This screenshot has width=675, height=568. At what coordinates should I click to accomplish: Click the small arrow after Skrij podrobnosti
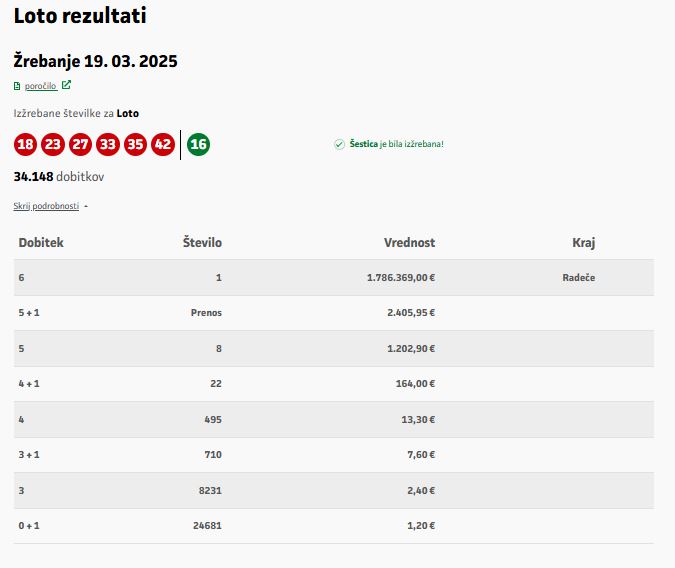86,205
